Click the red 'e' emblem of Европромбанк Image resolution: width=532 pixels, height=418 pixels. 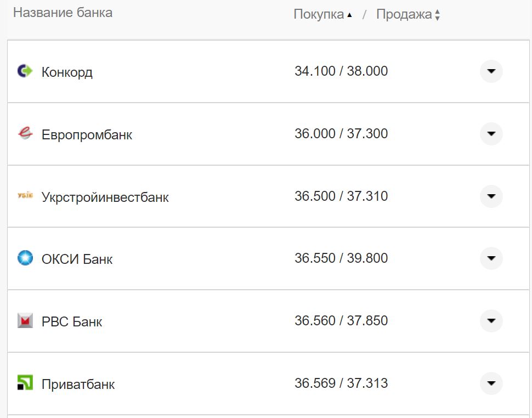point(24,134)
